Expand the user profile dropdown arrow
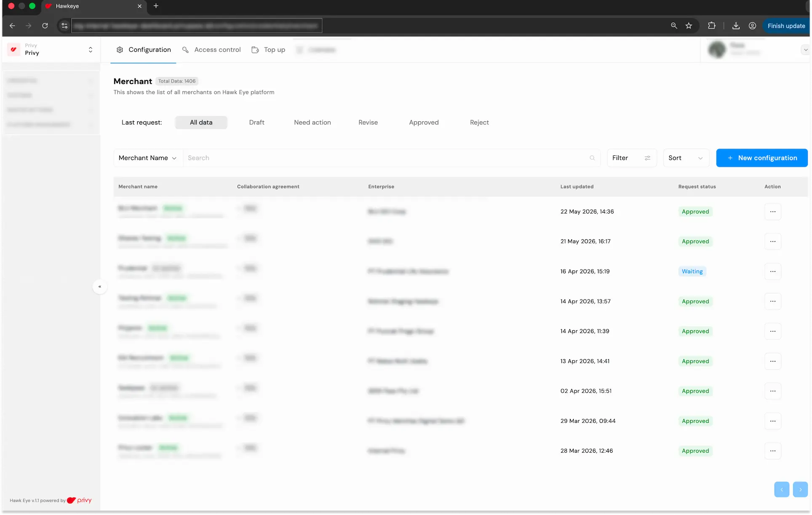 tap(805, 50)
